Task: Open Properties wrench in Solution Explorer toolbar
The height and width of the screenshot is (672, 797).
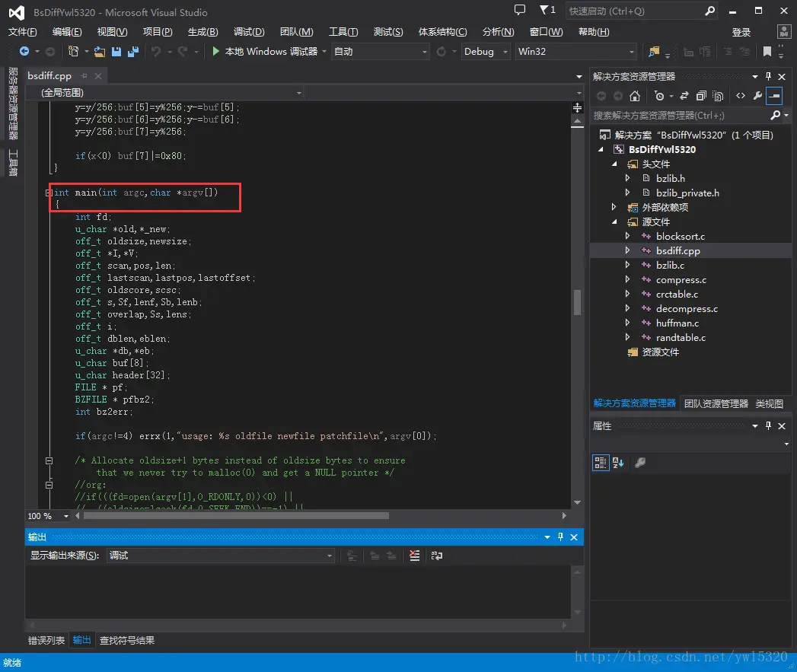Action: tap(757, 96)
